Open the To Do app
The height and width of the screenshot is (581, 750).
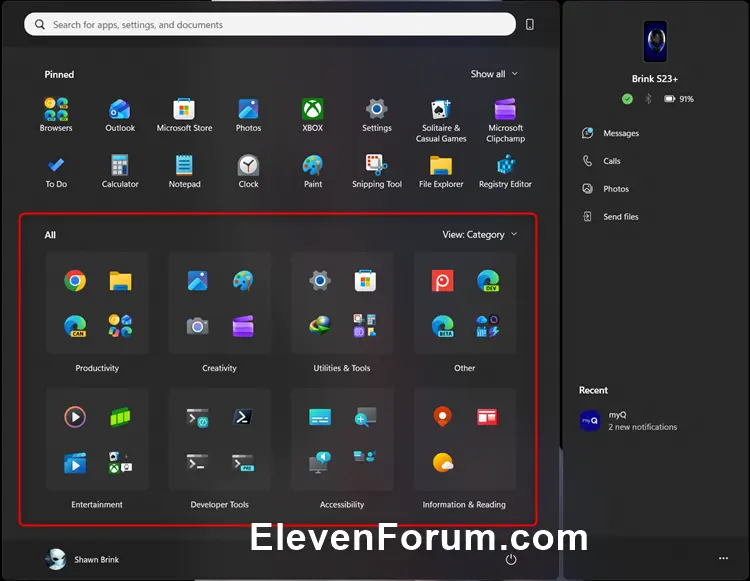tap(56, 171)
